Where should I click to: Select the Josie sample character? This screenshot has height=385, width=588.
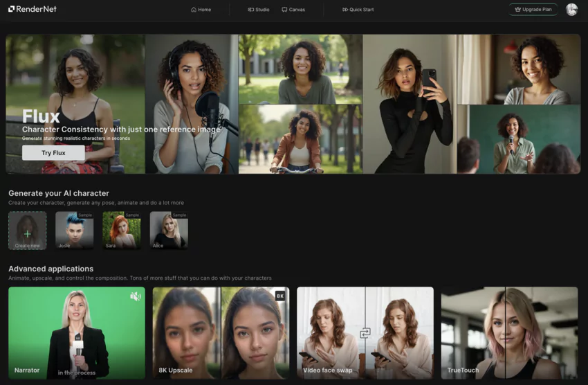[75, 231]
